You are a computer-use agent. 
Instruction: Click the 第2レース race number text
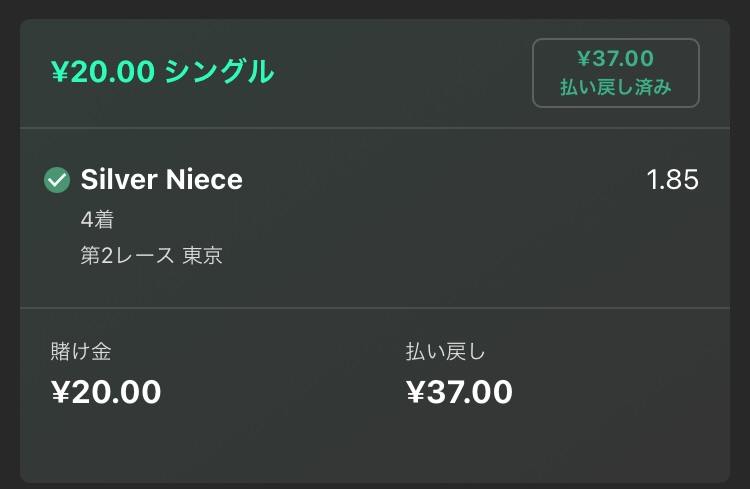point(127,255)
